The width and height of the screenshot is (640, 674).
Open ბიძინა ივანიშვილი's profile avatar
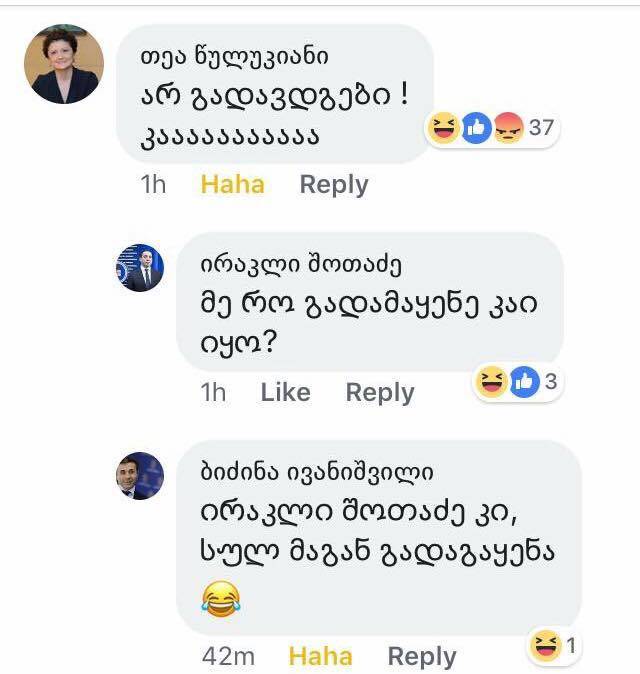tap(139, 475)
